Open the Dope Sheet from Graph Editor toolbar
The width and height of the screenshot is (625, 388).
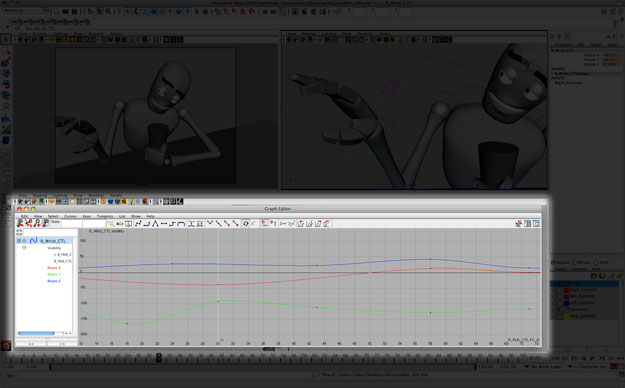pos(527,224)
